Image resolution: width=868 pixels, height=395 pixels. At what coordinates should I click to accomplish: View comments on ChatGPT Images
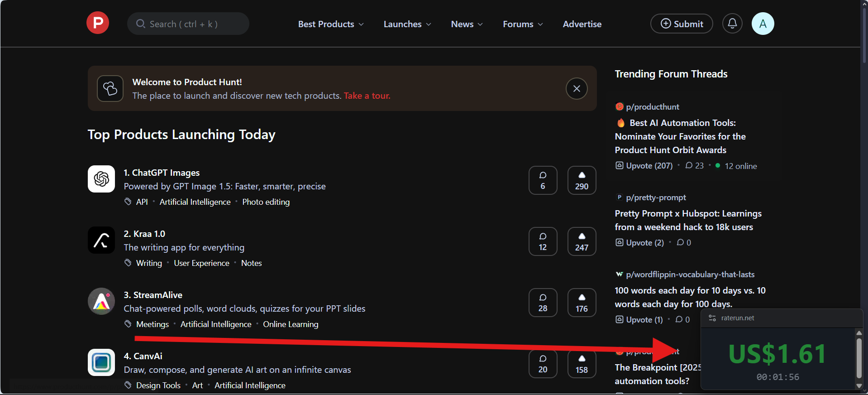(x=543, y=180)
